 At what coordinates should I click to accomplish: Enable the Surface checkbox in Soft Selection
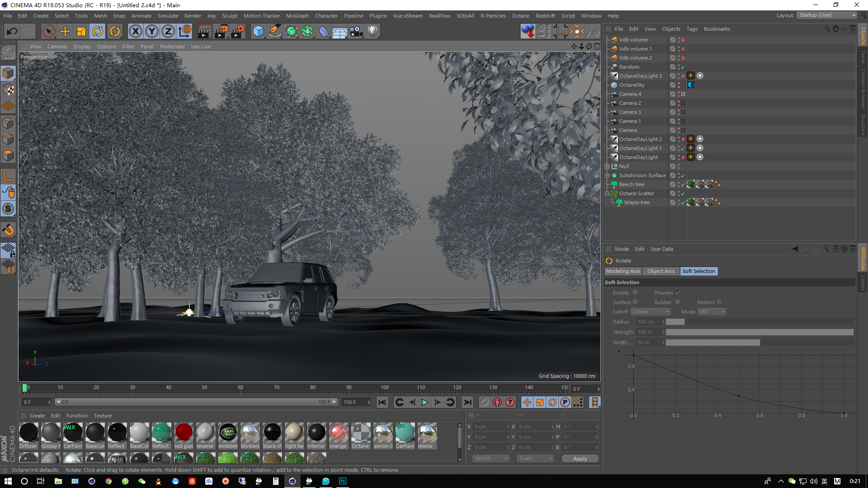(636, 302)
